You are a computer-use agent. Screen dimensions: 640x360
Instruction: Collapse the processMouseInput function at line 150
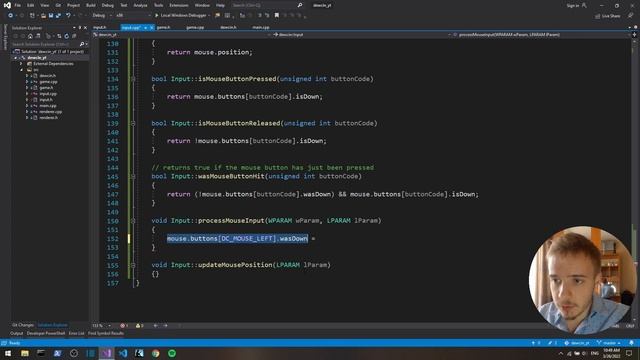click(x=133, y=221)
